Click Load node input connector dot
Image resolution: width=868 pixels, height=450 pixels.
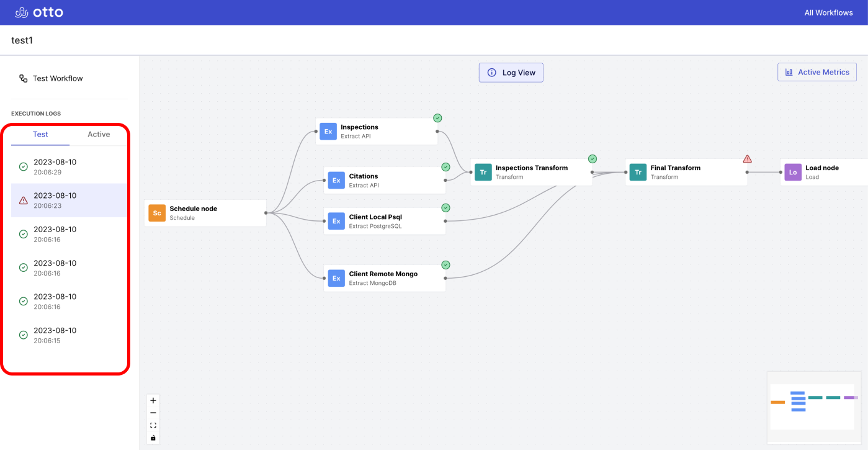tap(781, 172)
